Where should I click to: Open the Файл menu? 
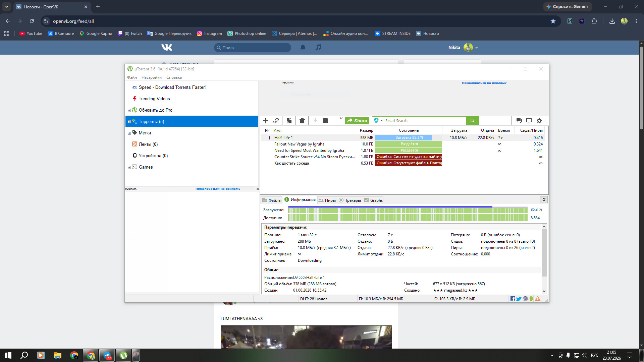click(x=132, y=77)
